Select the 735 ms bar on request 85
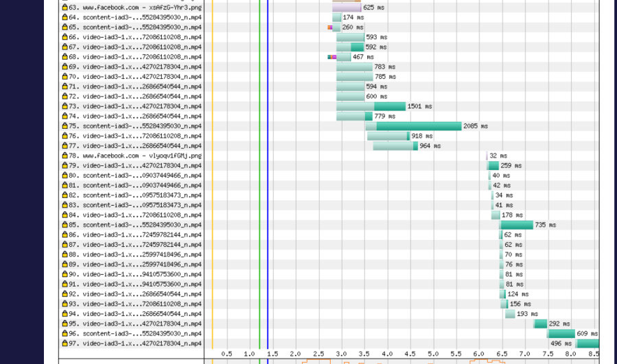Screen dimensions: 617x364 [x=516, y=225]
